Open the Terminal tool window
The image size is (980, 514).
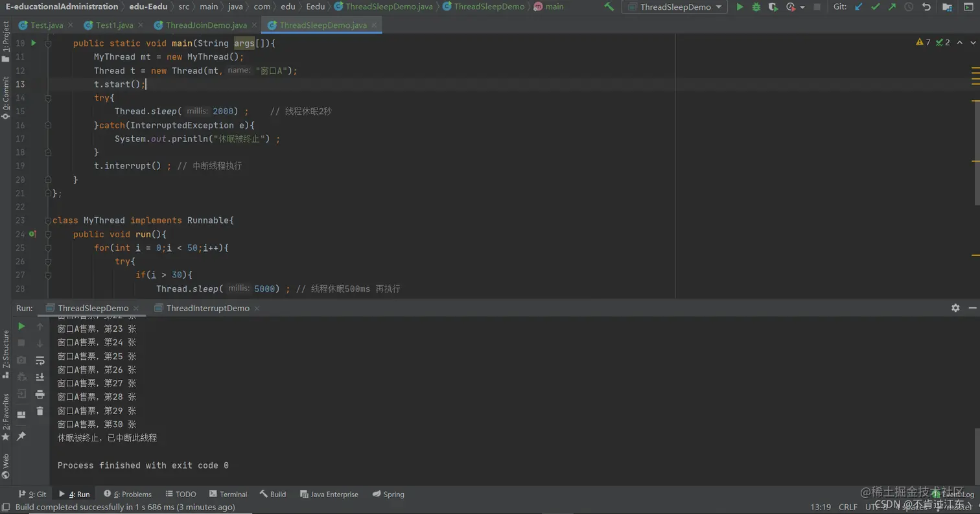pos(227,494)
